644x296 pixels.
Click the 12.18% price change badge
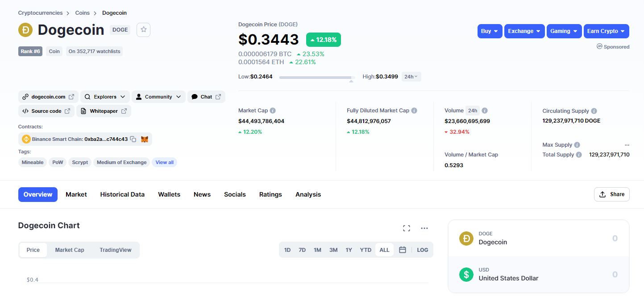(x=324, y=40)
